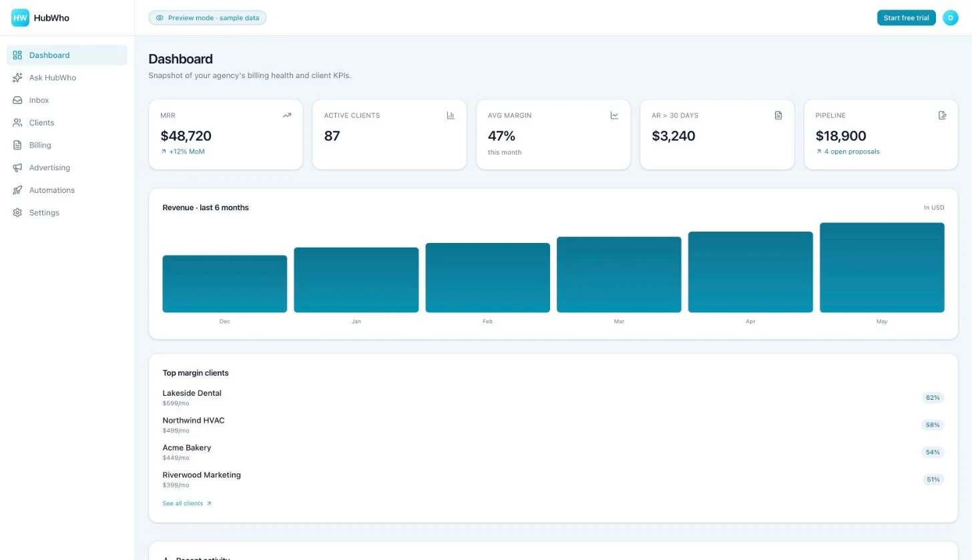This screenshot has height=560, width=972.
Task: Click the Dashboard grid icon in sidebar
Action: [x=17, y=55]
